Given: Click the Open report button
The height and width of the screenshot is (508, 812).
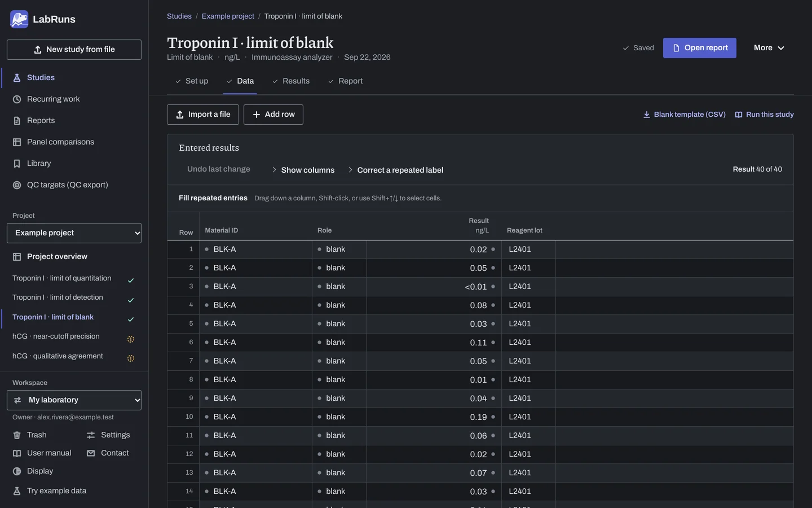Looking at the screenshot, I should coord(700,48).
